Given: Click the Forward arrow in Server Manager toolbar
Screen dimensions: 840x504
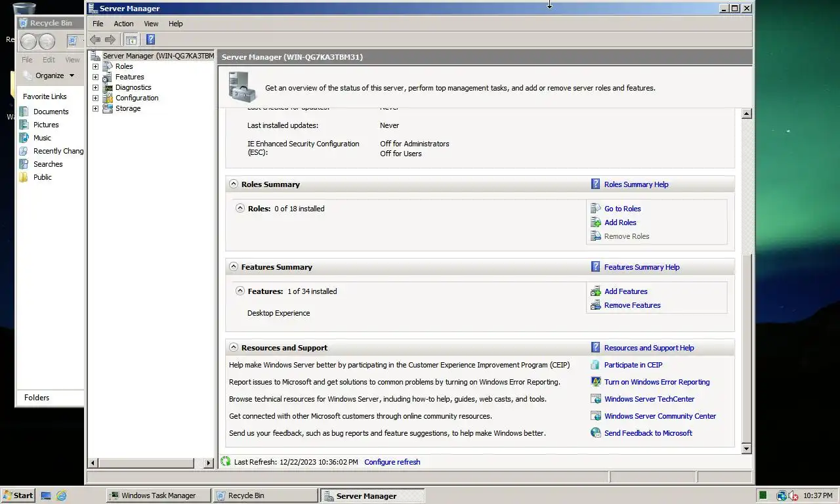Looking at the screenshot, I should pos(110,39).
